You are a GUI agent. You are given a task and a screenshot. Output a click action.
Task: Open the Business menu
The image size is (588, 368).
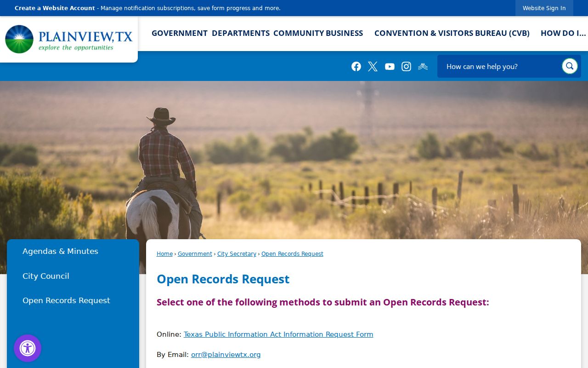pos(345,33)
